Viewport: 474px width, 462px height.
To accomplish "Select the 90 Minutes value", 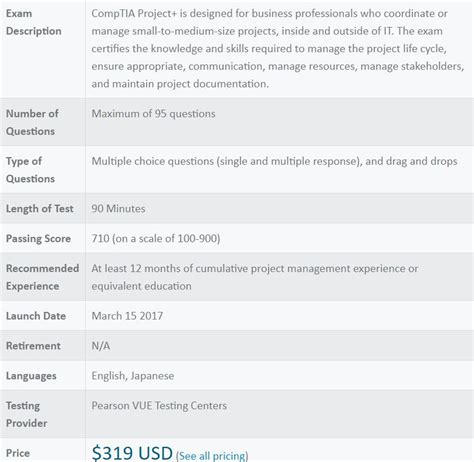I will [x=118, y=209].
